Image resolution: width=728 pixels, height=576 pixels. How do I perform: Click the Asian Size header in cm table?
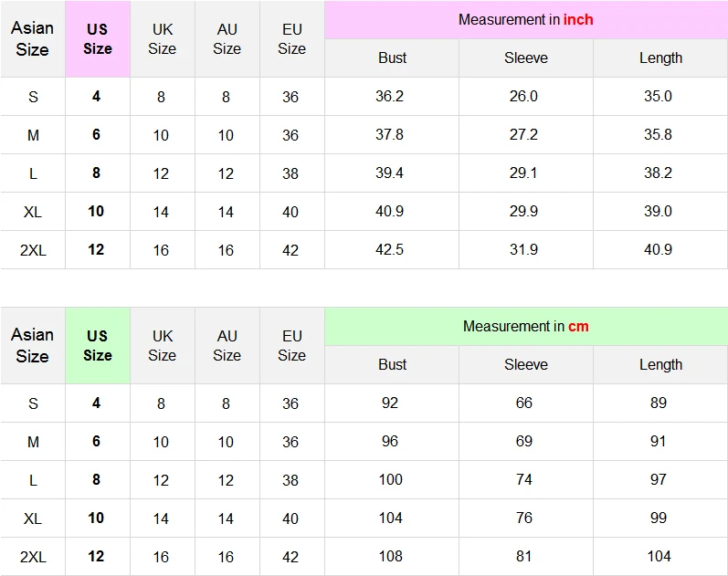pos(33,346)
